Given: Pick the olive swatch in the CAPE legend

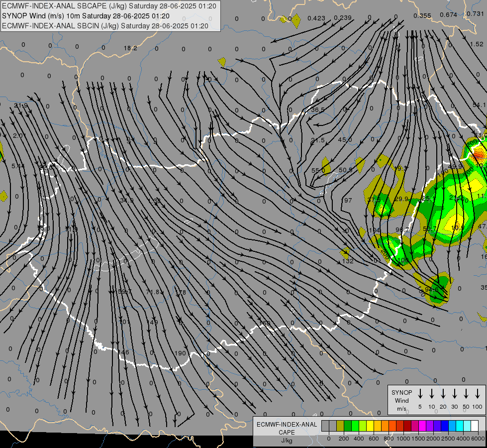Looking at the screenshot, I should (x=340, y=426).
